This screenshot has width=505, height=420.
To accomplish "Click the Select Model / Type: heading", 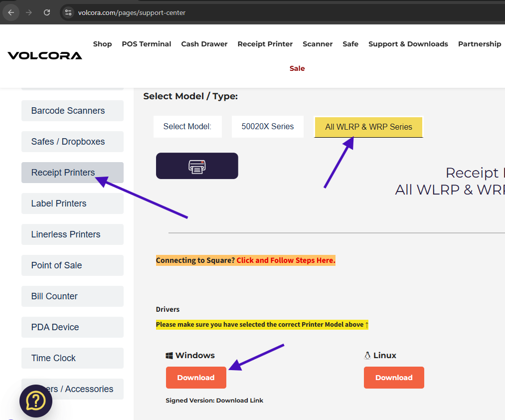I will (x=190, y=96).
